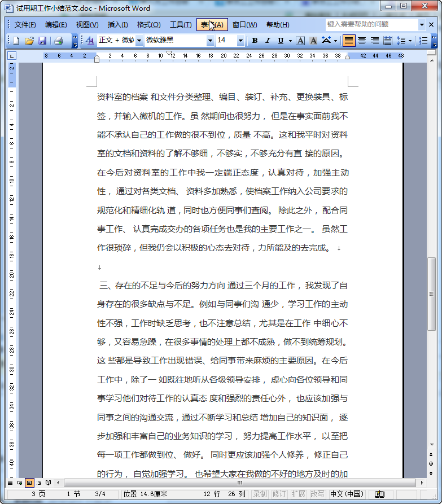442x504 pixels.
Task: Open the 窗口(W) menu
Action: [244, 25]
